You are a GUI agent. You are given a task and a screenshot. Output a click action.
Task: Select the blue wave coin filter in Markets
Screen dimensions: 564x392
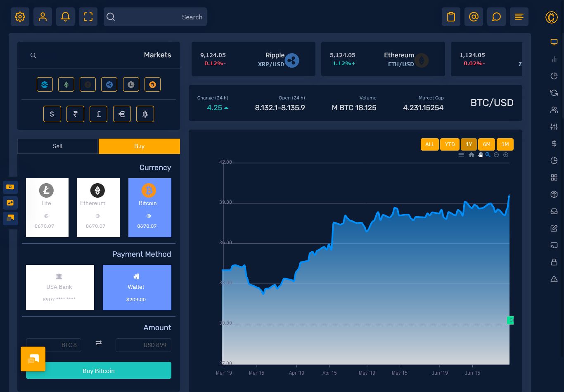pos(45,85)
